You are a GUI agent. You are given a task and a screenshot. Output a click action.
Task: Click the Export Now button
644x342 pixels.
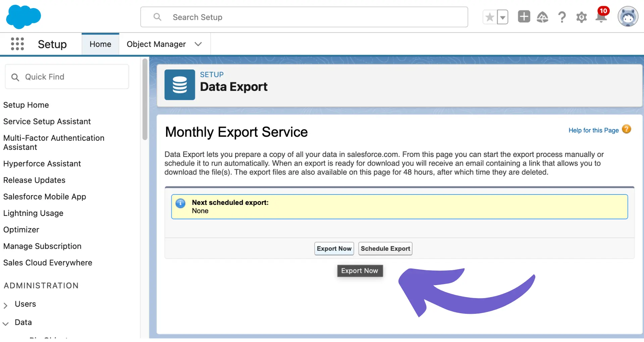click(334, 248)
